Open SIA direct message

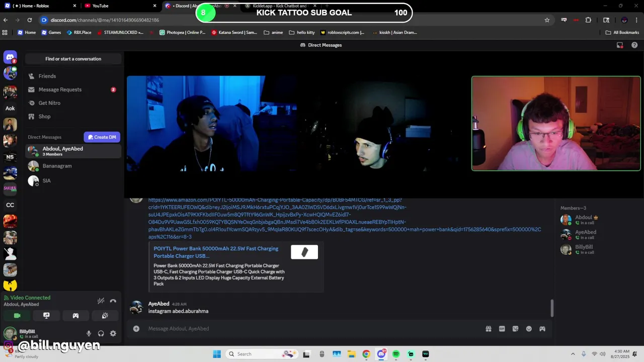point(73,180)
